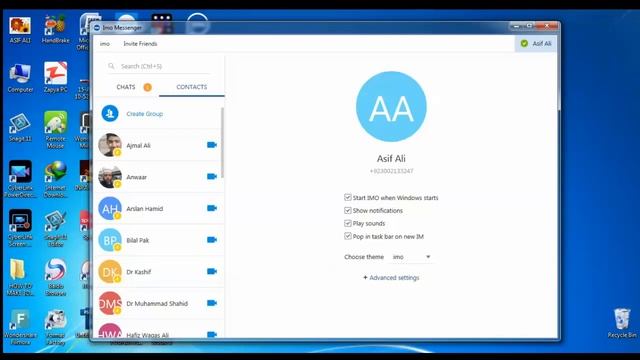Click the search magnifier icon
The height and width of the screenshot is (360, 640).
pos(111,66)
